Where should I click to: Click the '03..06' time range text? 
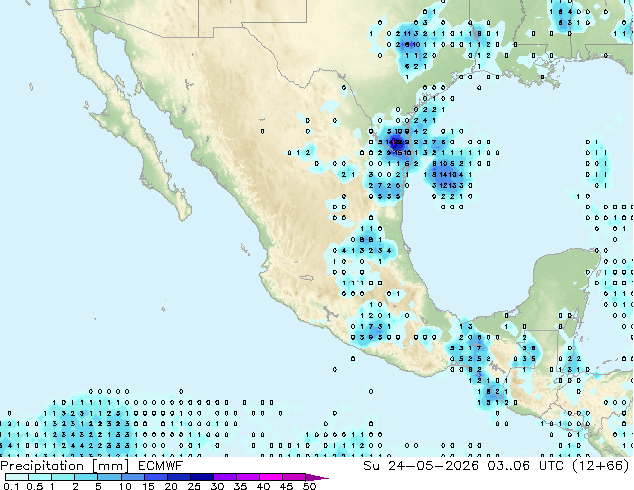(509, 466)
